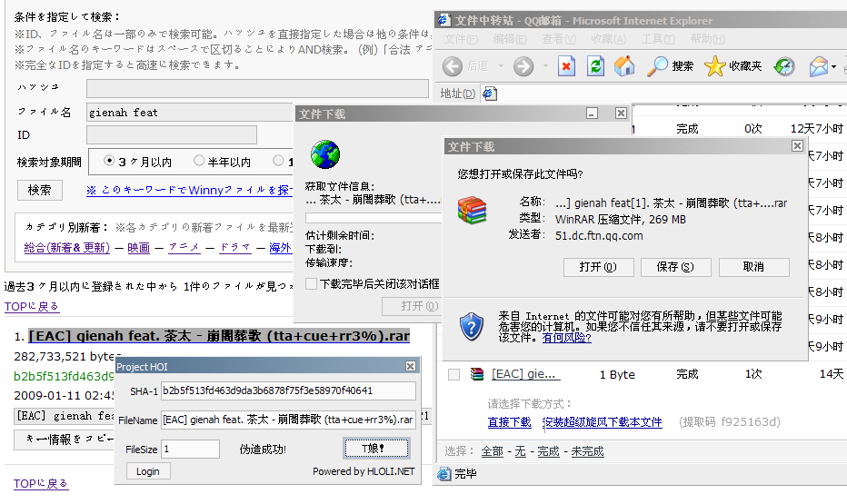Image resolution: width=847 pixels, height=504 pixels.
Task: Click the WinRAR file icon in save dialog
Action: (472, 210)
